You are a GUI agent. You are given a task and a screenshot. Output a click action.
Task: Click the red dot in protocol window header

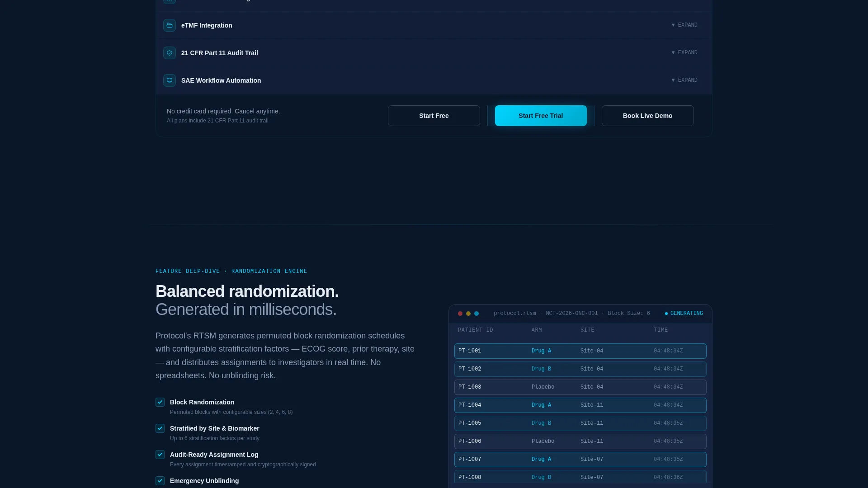[460, 314]
